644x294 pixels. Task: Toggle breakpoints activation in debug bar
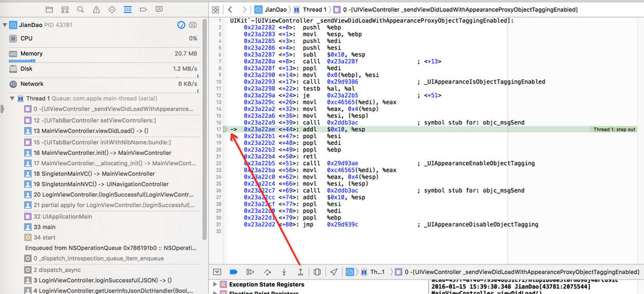tap(234, 272)
